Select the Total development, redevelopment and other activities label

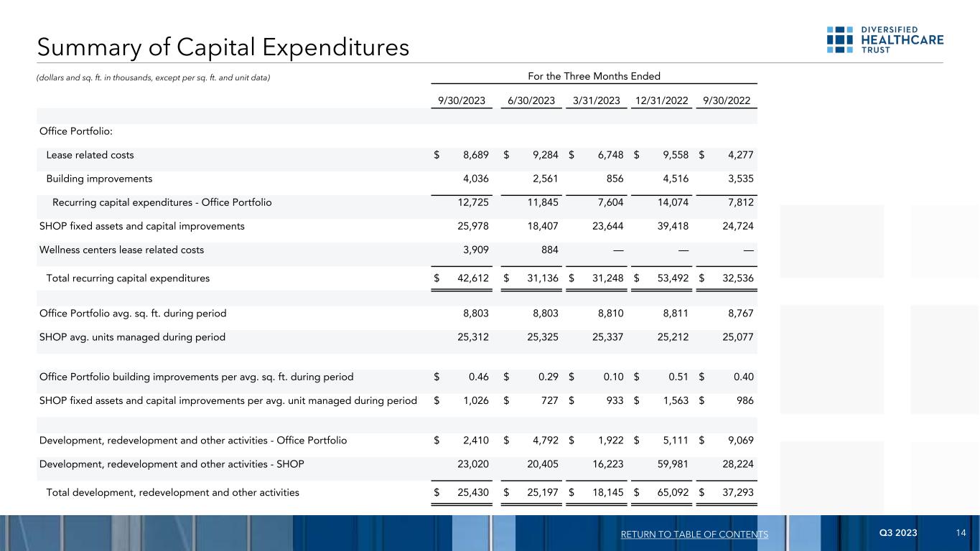[172, 492]
